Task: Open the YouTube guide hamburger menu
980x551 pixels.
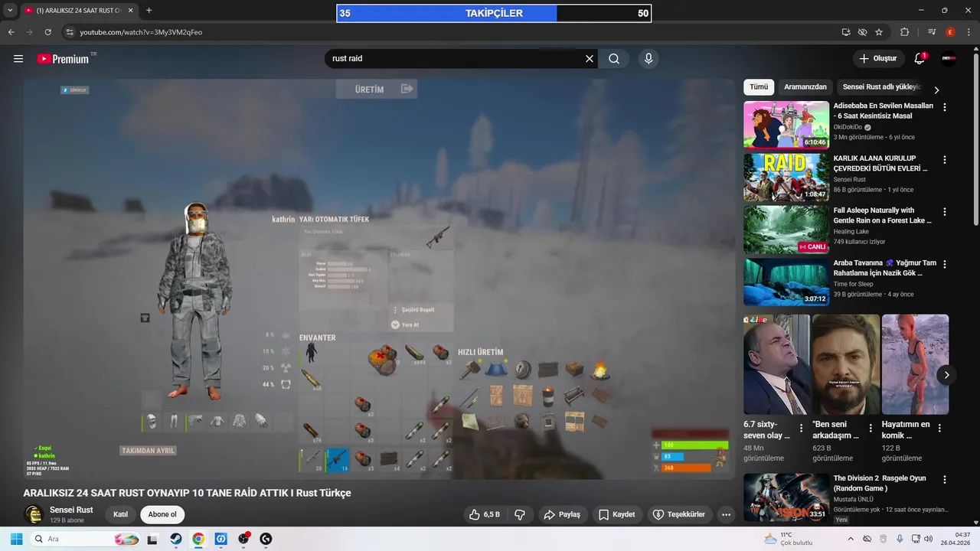Action: pos(18,59)
